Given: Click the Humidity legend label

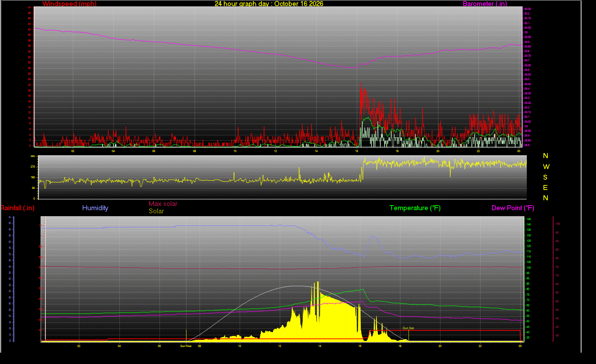Looking at the screenshot, I should pyautogui.click(x=95, y=208).
